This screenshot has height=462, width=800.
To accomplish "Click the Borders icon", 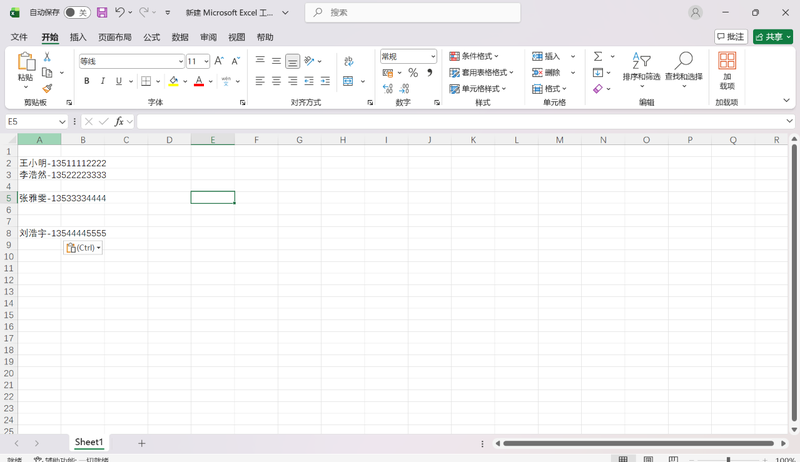I will click(146, 81).
